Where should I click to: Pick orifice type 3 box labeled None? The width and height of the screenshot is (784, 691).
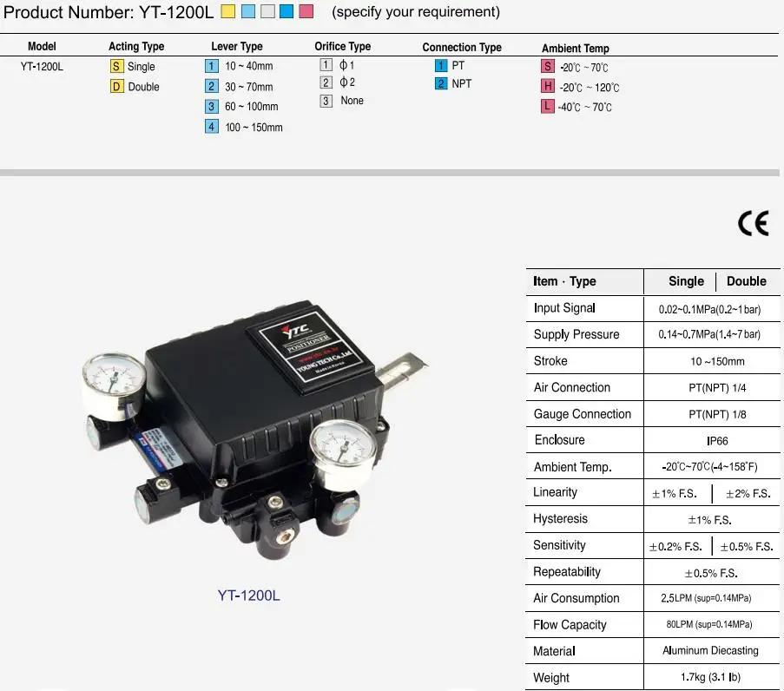coord(326,101)
